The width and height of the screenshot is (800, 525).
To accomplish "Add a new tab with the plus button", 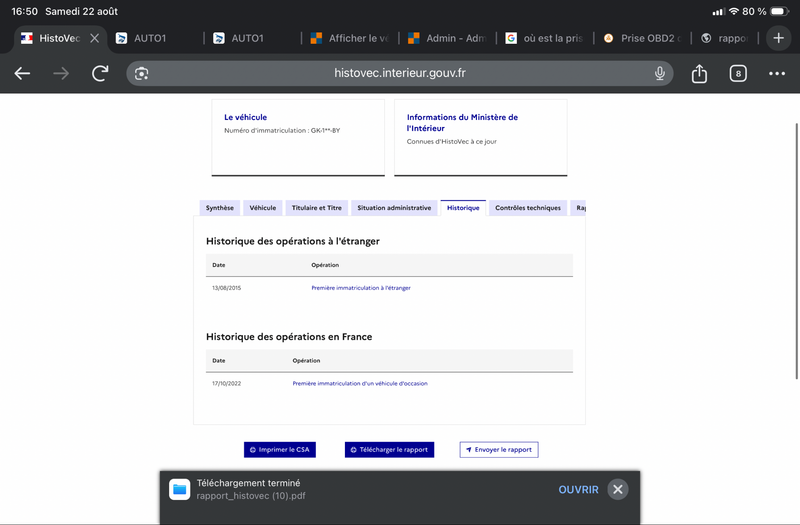I will (779, 38).
